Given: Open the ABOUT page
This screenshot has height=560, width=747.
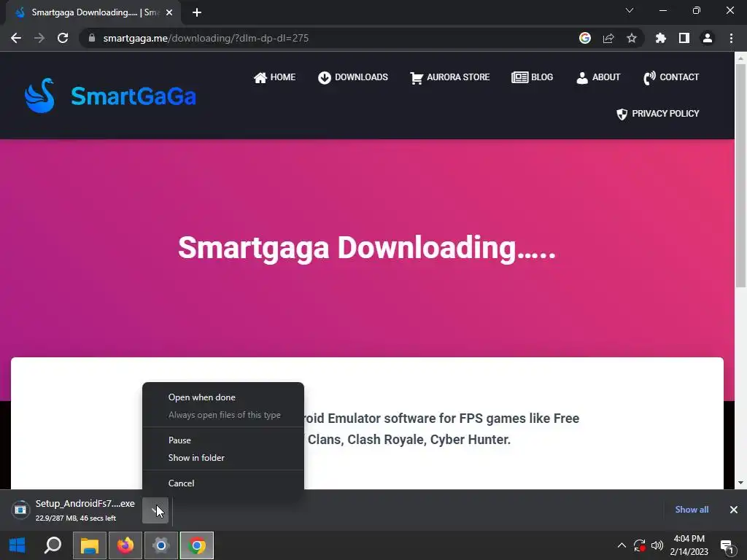Looking at the screenshot, I should pyautogui.click(x=598, y=77).
